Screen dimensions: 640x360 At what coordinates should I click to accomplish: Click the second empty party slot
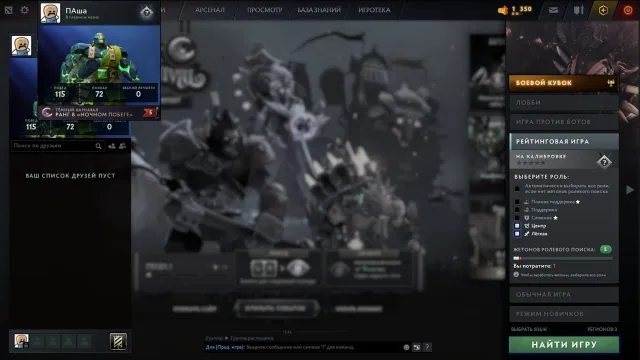[53, 341]
